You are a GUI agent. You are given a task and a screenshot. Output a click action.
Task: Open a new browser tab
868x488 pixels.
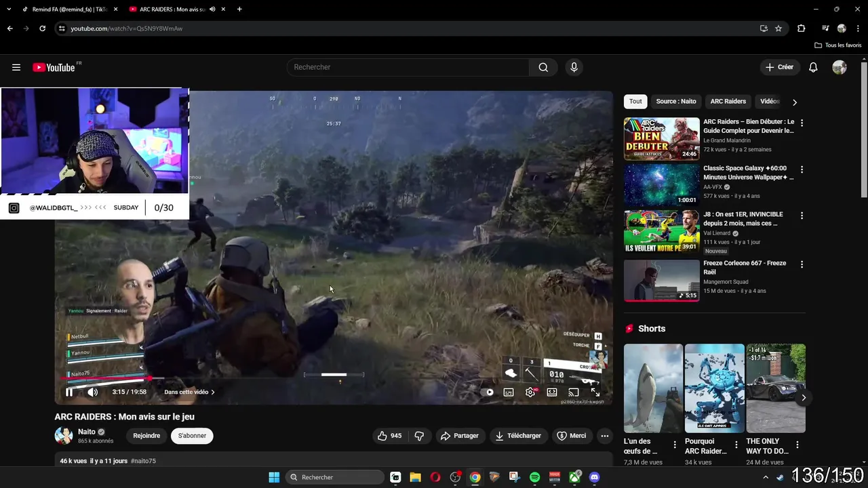coord(239,9)
